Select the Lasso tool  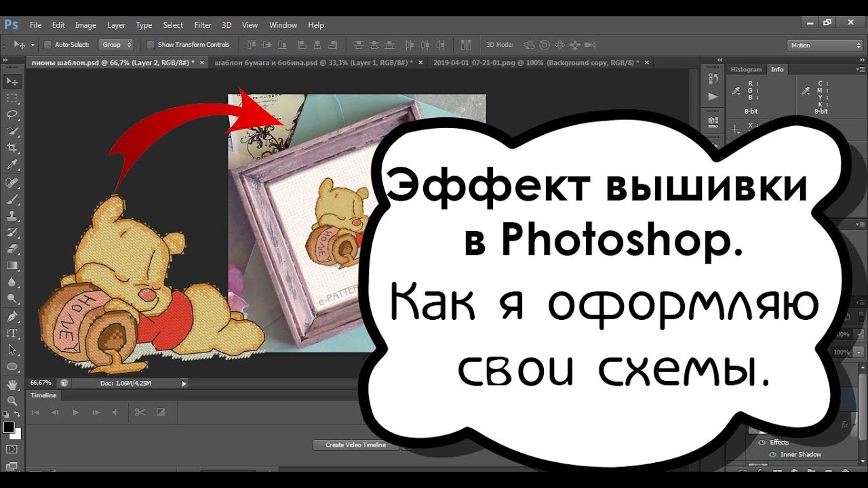pyautogui.click(x=12, y=115)
